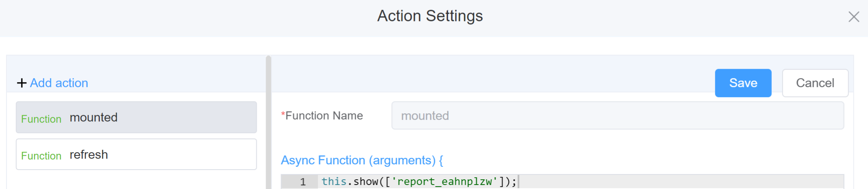Click the plus icon beside Add action

(21, 83)
